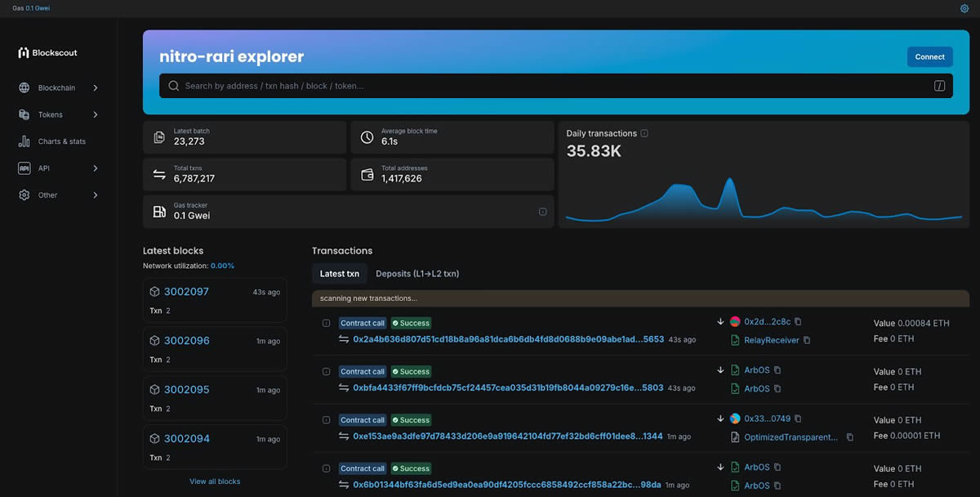Image resolution: width=980 pixels, height=497 pixels.
Task: Open the Gas tracker info icon
Action: tap(542, 211)
